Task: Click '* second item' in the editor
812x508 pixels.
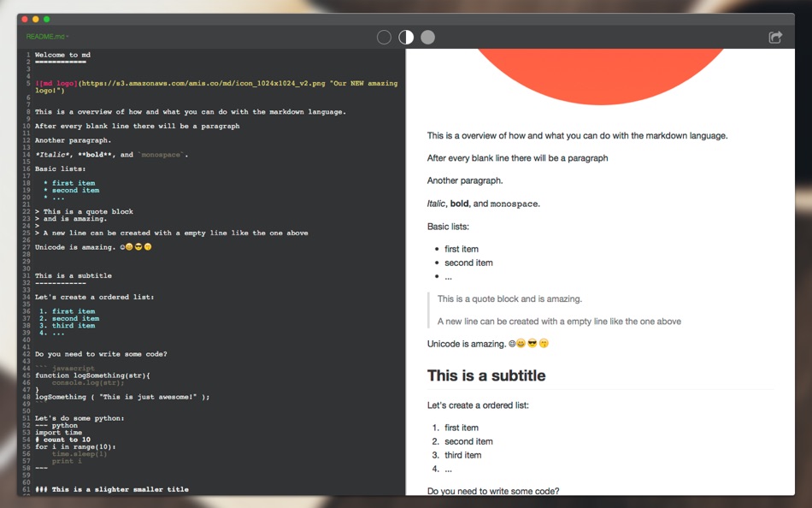Action: tap(72, 190)
